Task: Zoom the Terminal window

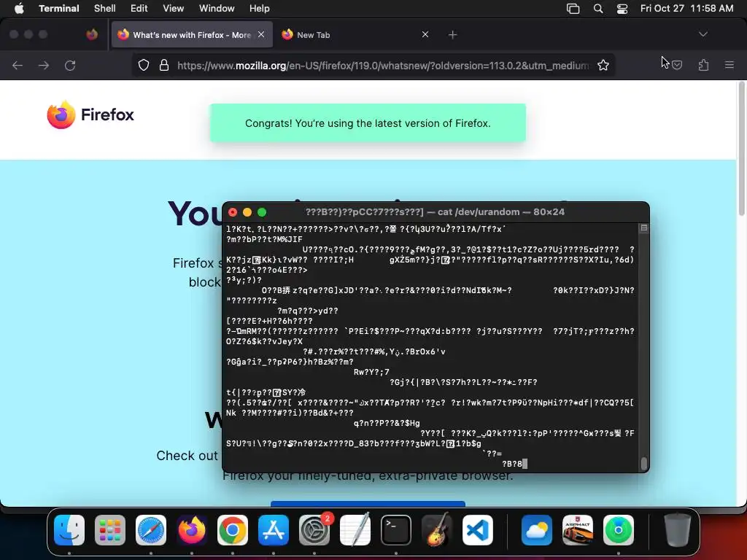Action: coord(262,212)
